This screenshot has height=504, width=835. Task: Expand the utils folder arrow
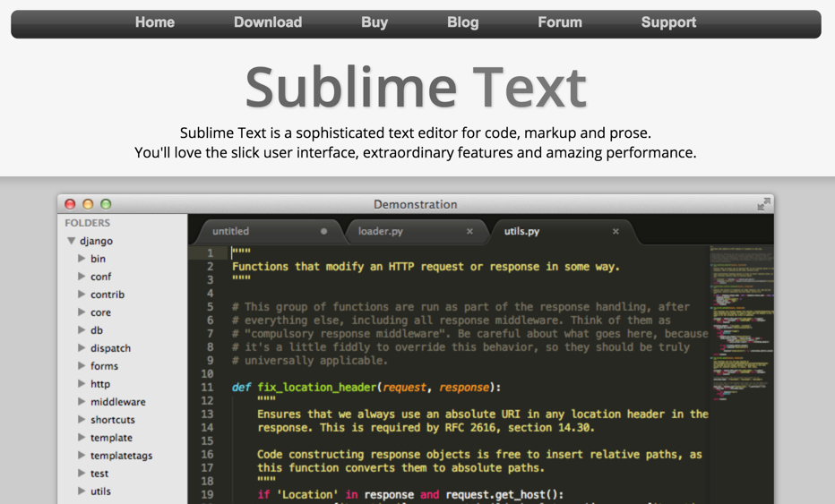coord(82,491)
